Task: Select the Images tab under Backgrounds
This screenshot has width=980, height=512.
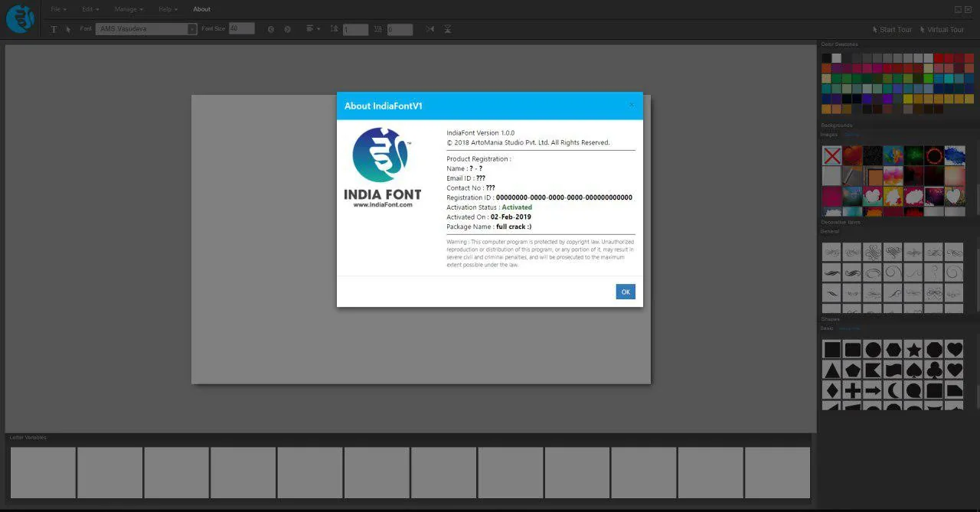Action: 829,135
